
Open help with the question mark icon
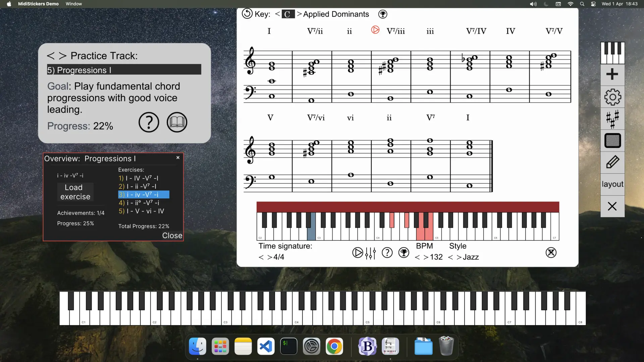387,253
